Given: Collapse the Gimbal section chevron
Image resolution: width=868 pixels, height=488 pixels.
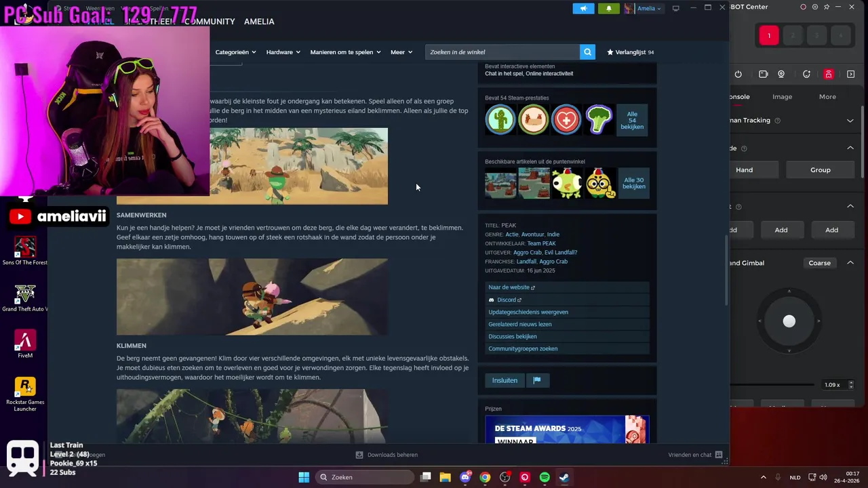Looking at the screenshot, I should pos(850,263).
